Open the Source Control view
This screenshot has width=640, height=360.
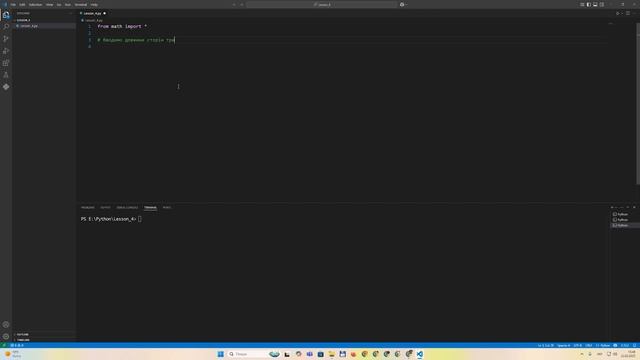[x=6, y=39]
